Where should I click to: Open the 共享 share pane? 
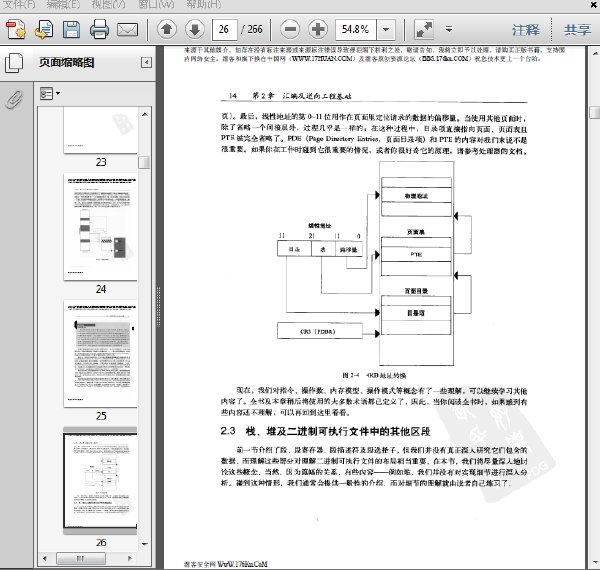coord(577,29)
